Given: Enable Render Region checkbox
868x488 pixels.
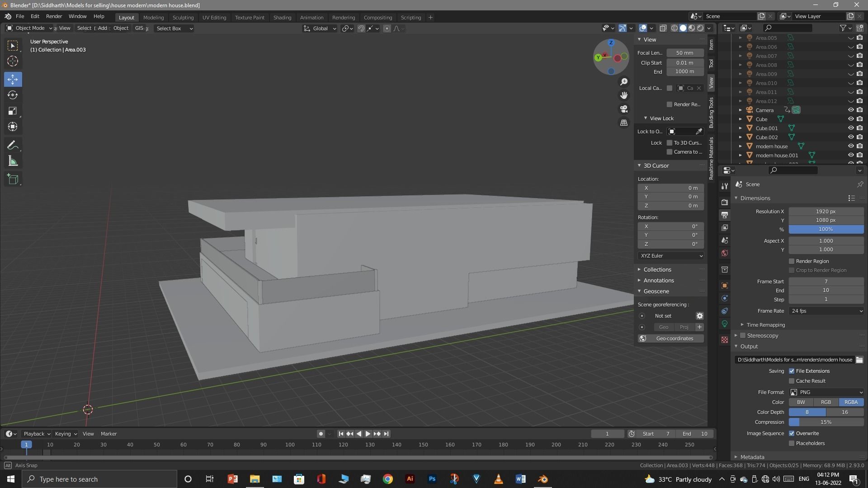Looking at the screenshot, I should 792,261.
